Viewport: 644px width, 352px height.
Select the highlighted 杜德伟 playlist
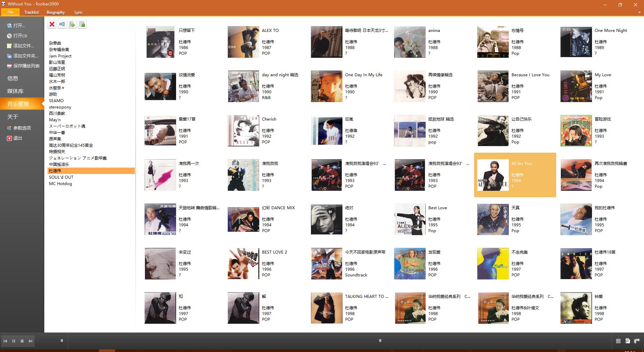coord(92,171)
